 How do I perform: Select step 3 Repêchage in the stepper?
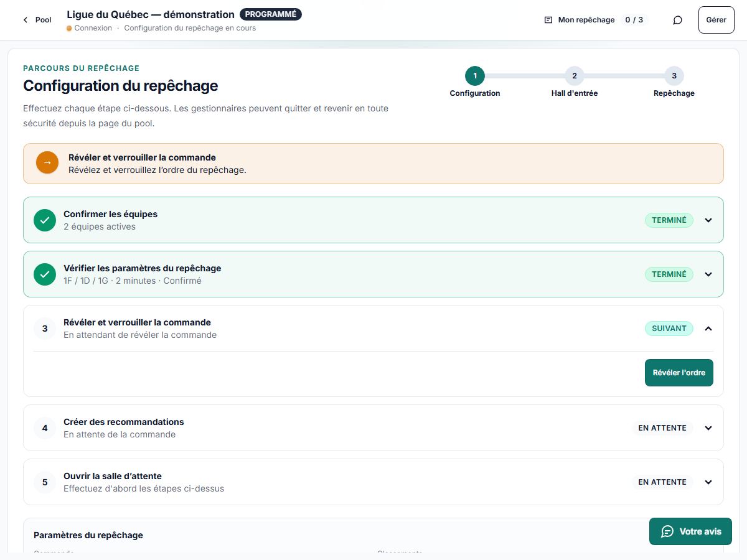tap(674, 76)
